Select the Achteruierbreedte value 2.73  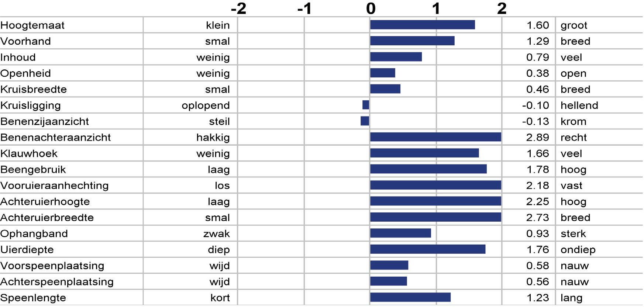pyautogui.click(x=537, y=218)
